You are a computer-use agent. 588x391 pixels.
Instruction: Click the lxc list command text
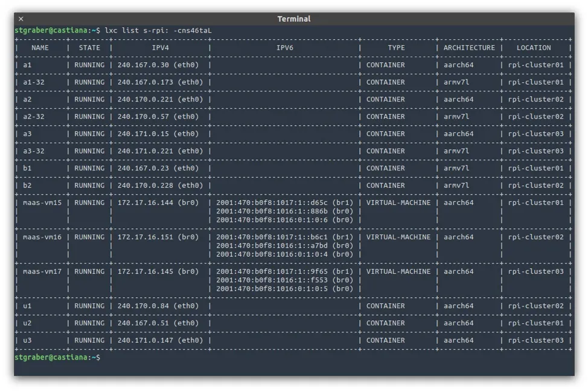coord(158,30)
